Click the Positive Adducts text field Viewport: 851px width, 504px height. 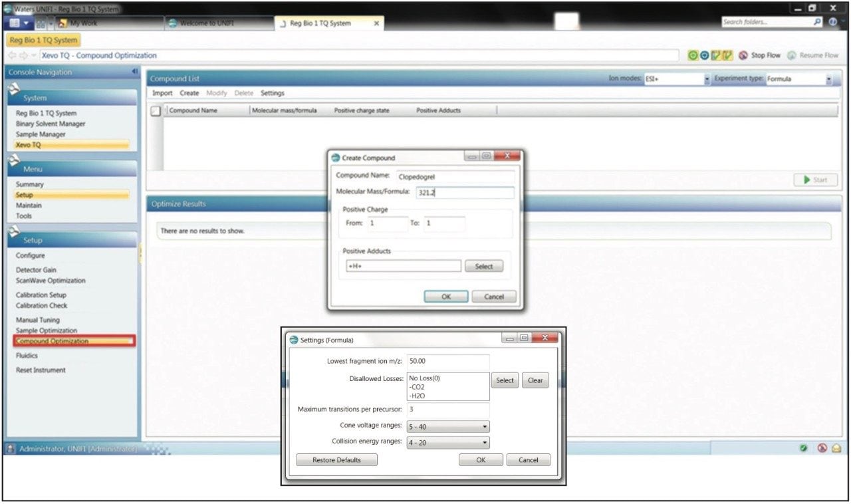[403, 266]
